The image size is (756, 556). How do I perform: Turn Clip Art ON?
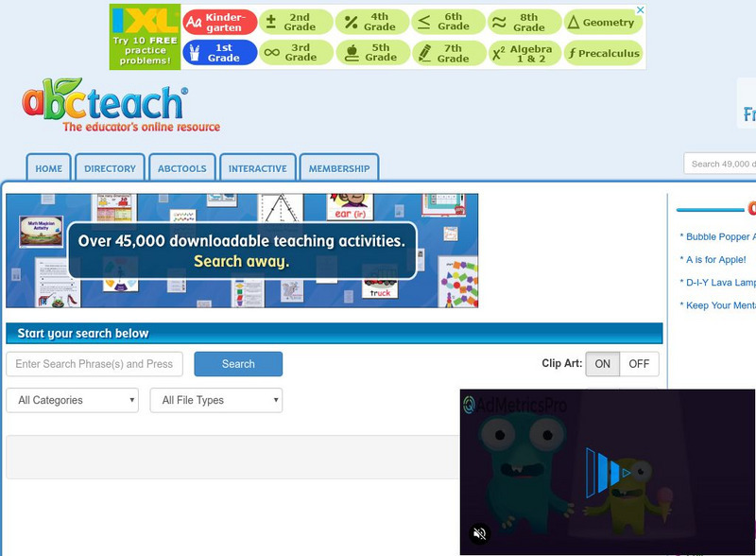602,364
